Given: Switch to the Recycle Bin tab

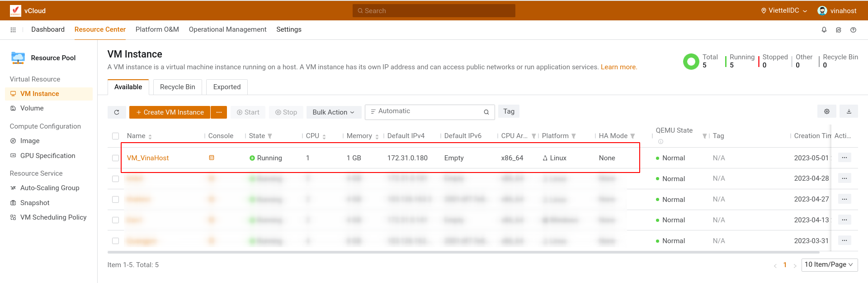Looking at the screenshot, I should click(177, 87).
